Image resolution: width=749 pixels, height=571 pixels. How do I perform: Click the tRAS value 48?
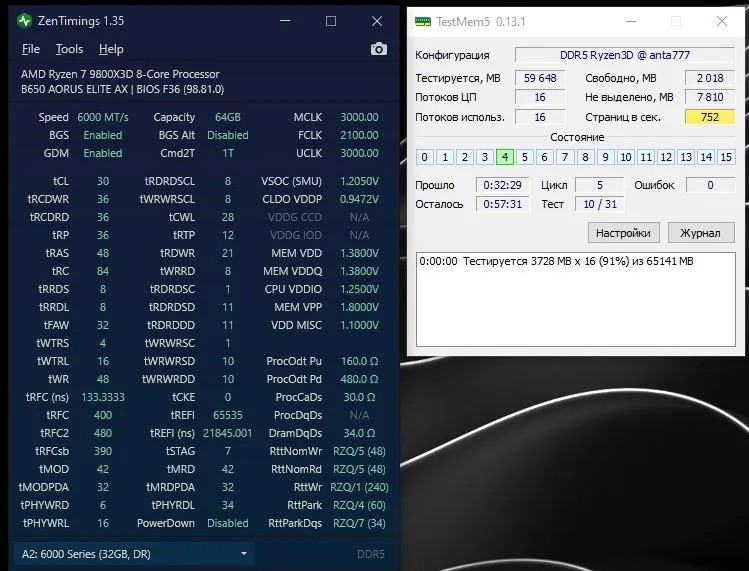[103, 253]
